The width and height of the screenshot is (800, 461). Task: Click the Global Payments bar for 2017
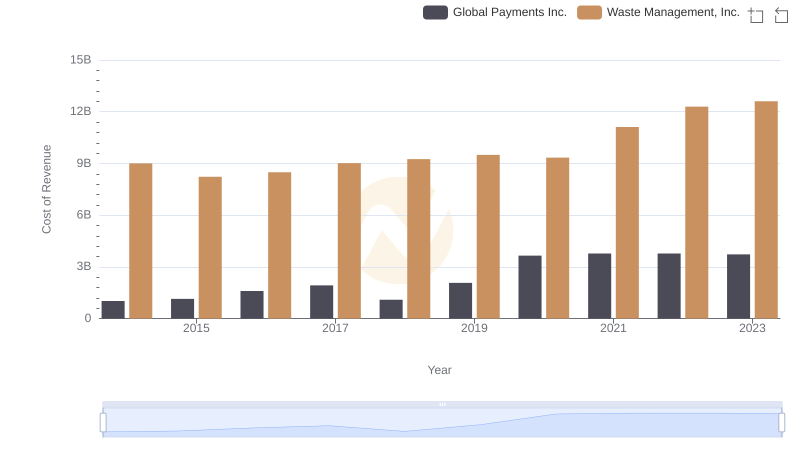pos(321,302)
